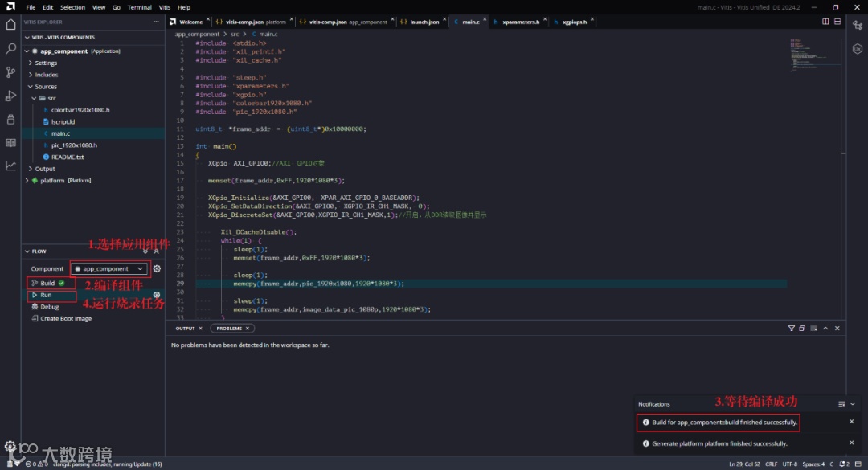Open the memory inspector hexagon icon
The image size is (868, 470).
click(858, 49)
